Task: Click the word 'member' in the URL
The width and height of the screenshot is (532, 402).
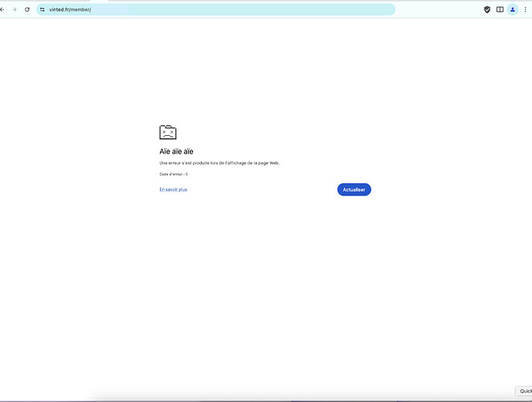Action: (80, 10)
